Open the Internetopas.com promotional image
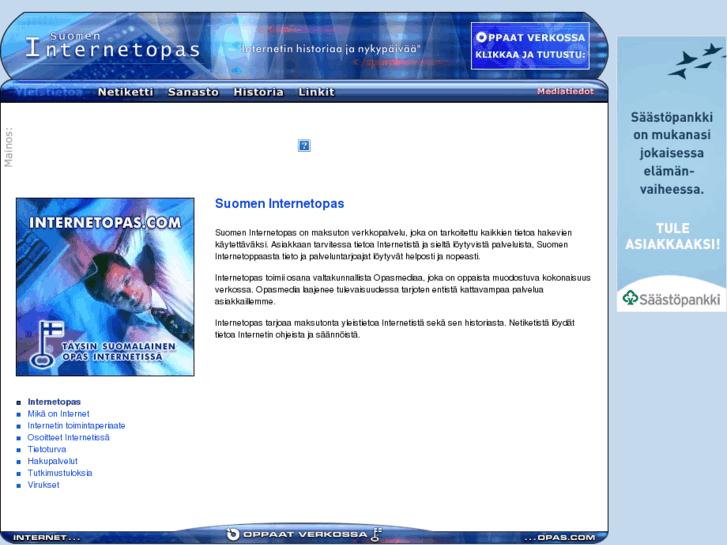 105,287
